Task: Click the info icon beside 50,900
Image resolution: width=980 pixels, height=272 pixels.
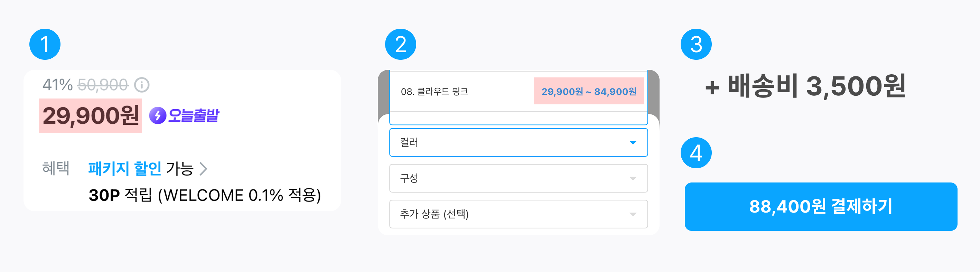Action: click(x=142, y=85)
